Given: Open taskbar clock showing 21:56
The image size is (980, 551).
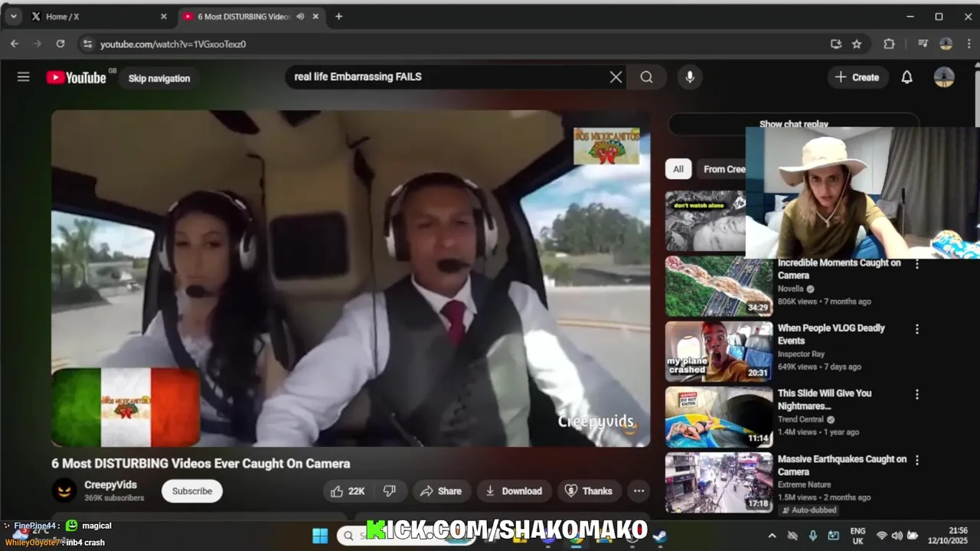Looking at the screenshot, I should (947, 536).
